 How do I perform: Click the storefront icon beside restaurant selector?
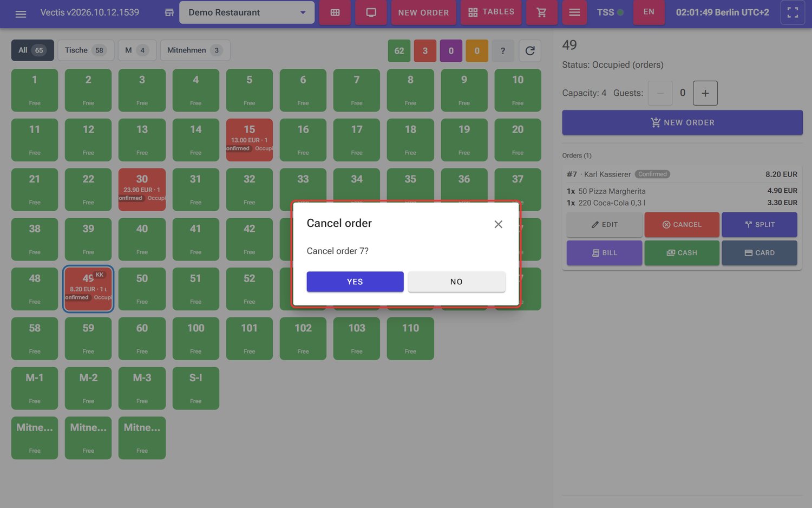pos(169,12)
